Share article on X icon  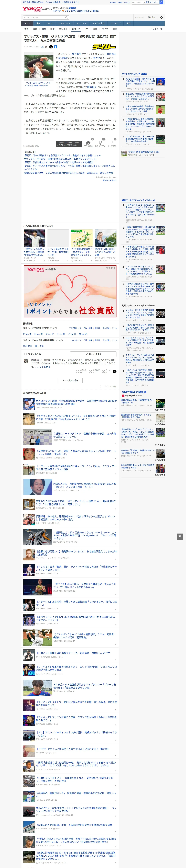click(51, 47)
